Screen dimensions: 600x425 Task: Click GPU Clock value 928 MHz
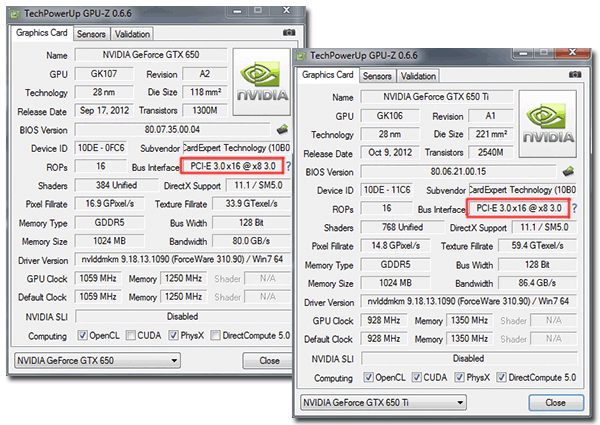point(384,321)
